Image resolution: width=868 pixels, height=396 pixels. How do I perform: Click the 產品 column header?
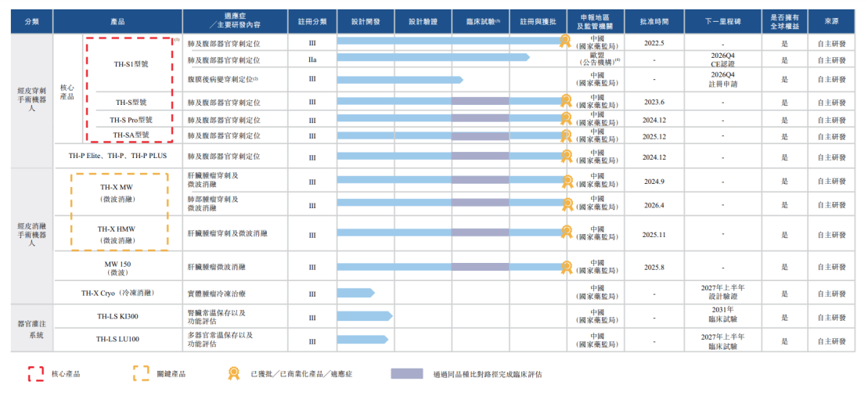pyautogui.click(x=117, y=22)
